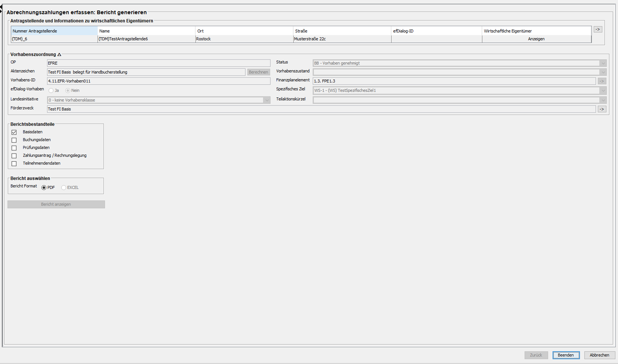Open the Status dropdown
The width and height of the screenshot is (618, 364).
point(603,63)
